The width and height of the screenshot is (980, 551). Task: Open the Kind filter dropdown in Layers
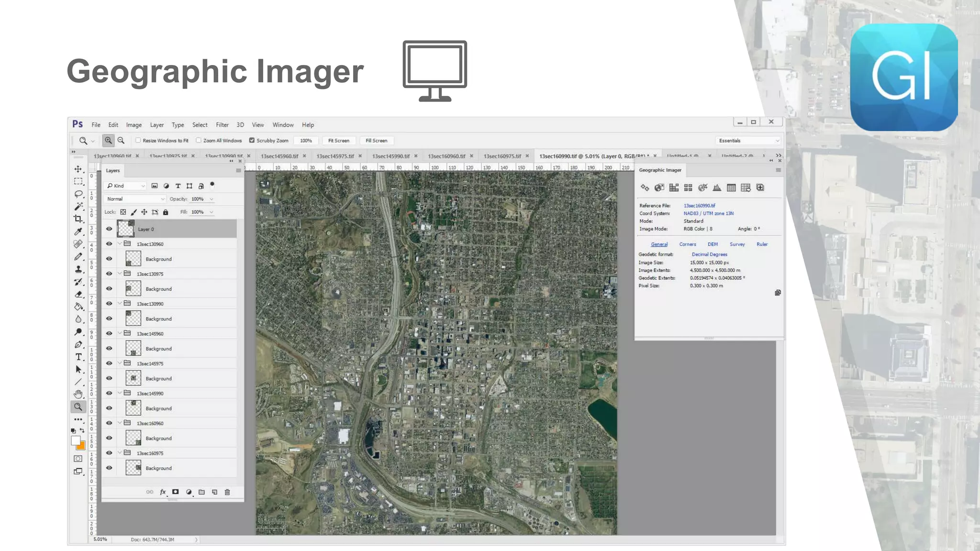(126, 186)
